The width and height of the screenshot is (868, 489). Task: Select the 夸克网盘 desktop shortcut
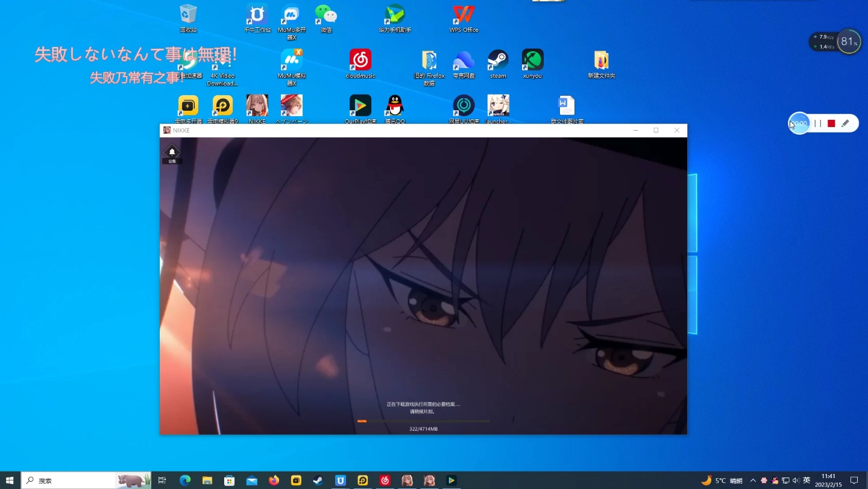(464, 64)
